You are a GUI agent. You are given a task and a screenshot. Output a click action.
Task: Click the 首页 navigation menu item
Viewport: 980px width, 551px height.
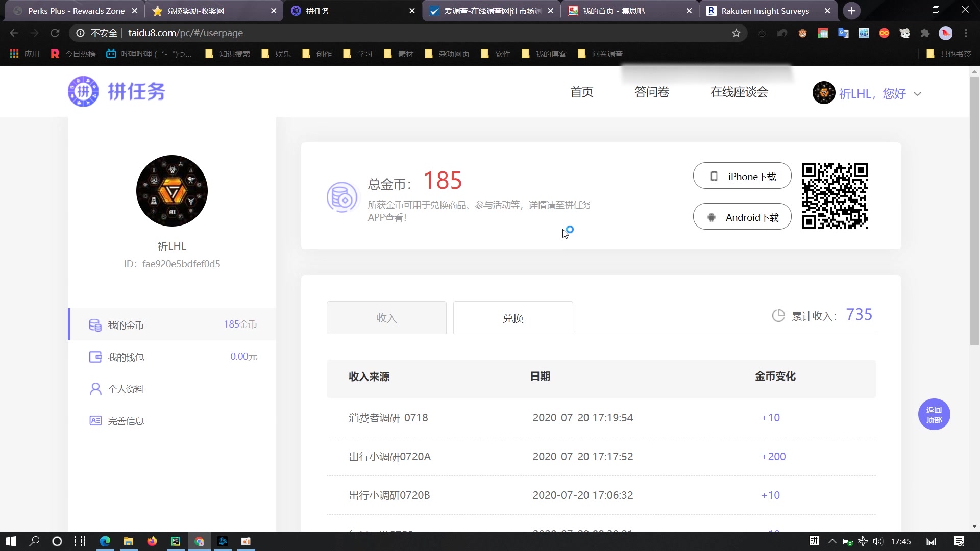point(581,92)
